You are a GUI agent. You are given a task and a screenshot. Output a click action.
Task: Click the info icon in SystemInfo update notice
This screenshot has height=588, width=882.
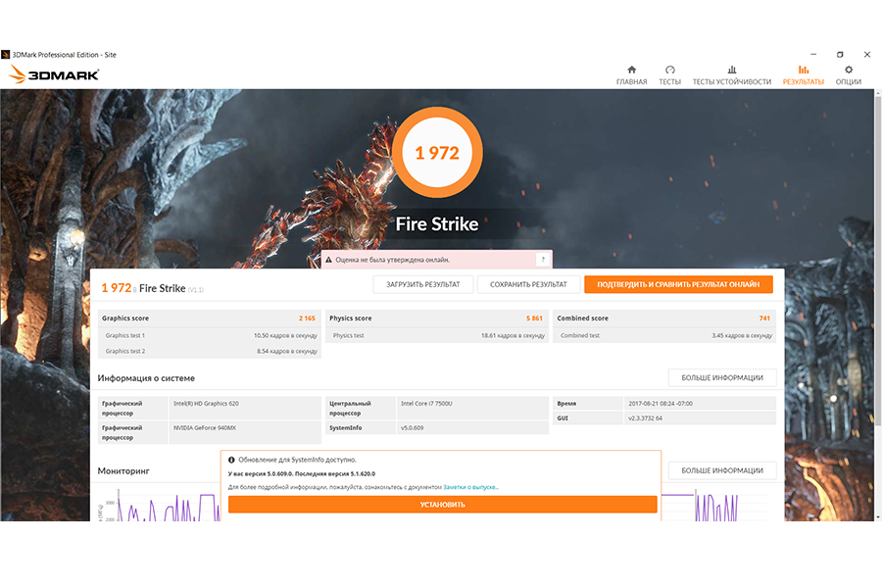(x=231, y=460)
